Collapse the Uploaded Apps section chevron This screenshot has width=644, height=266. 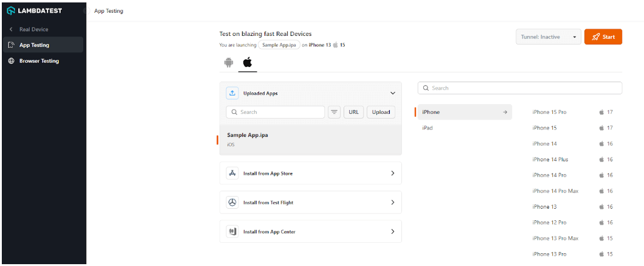pos(392,93)
